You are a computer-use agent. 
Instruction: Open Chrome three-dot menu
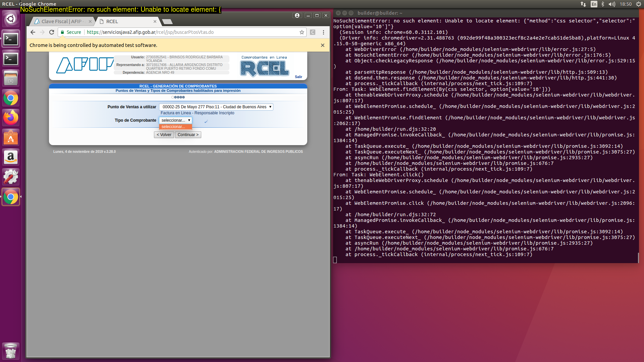323,32
